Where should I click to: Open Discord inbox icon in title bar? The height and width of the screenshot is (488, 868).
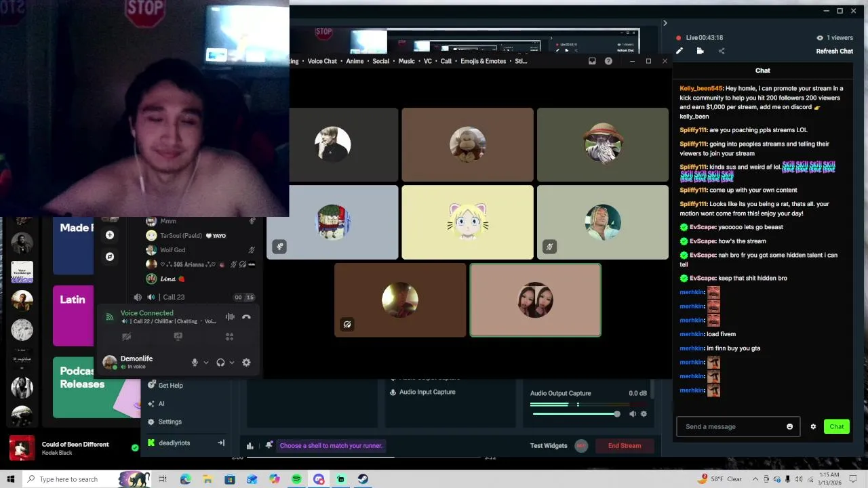592,61
